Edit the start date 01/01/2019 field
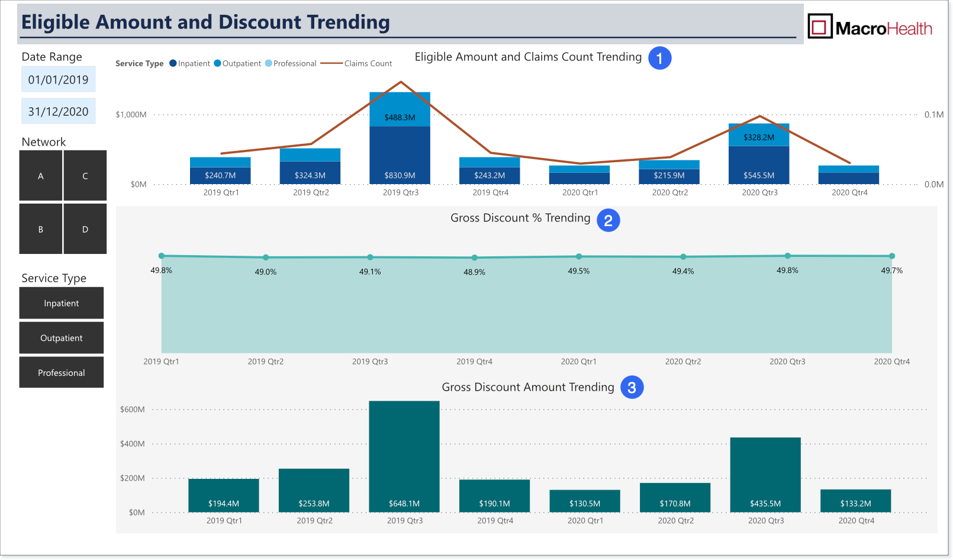Image resolution: width=953 pixels, height=560 pixels. tap(58, 79)
